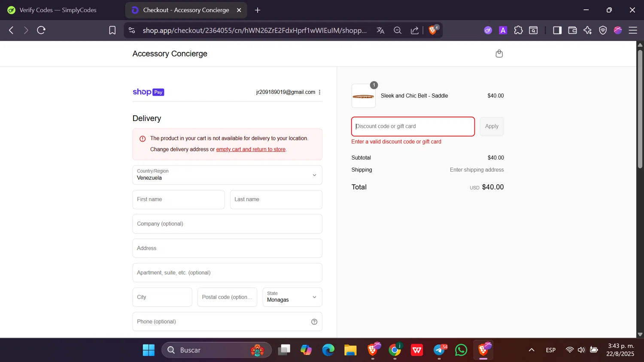Click the Postal code field
The width and height of the screenshot is (644, 362).
[227, 297]
